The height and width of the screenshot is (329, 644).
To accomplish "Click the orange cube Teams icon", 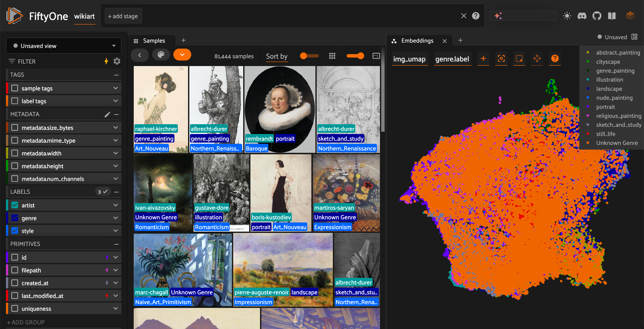I will pyautogui.click(x=630, y=16).
